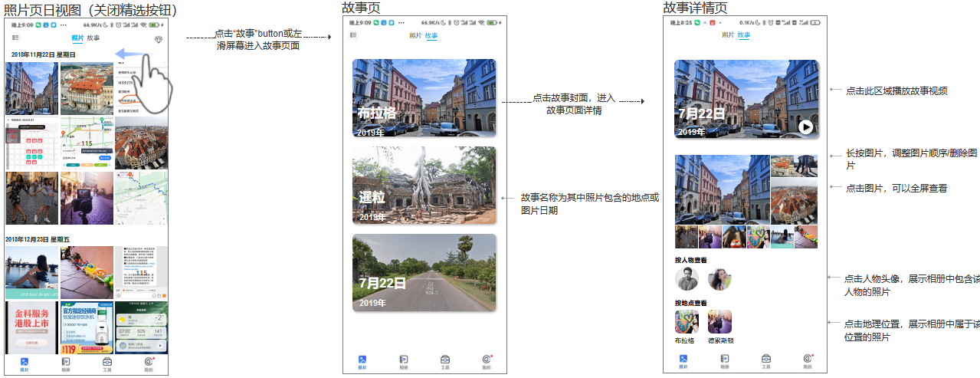Open the 德累斯顿 location thumbnail
980x378 pixels.
(x=719, y=321)
